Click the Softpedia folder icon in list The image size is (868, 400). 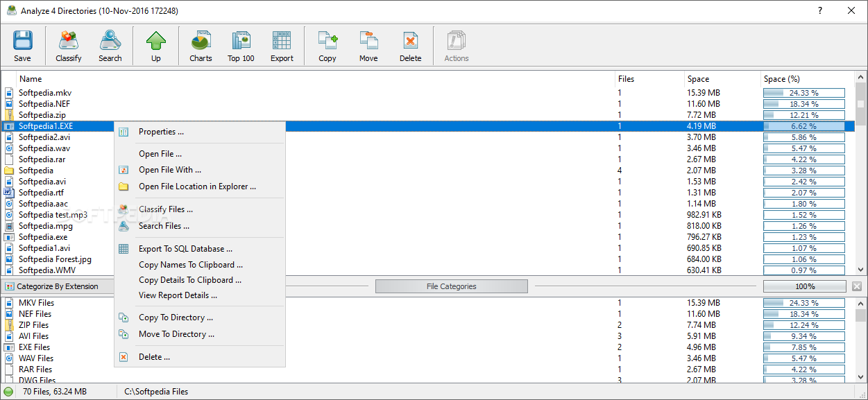(9, 171)
